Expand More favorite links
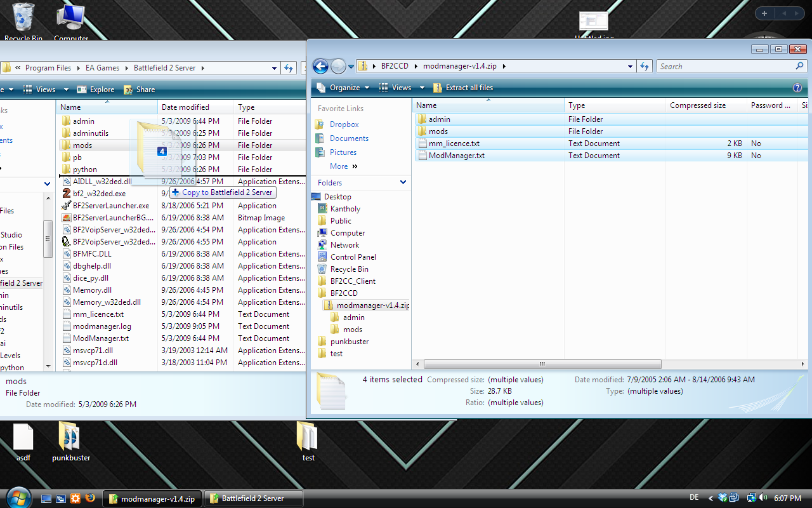This screenshot has width=812, height=508. pos(343,166)
